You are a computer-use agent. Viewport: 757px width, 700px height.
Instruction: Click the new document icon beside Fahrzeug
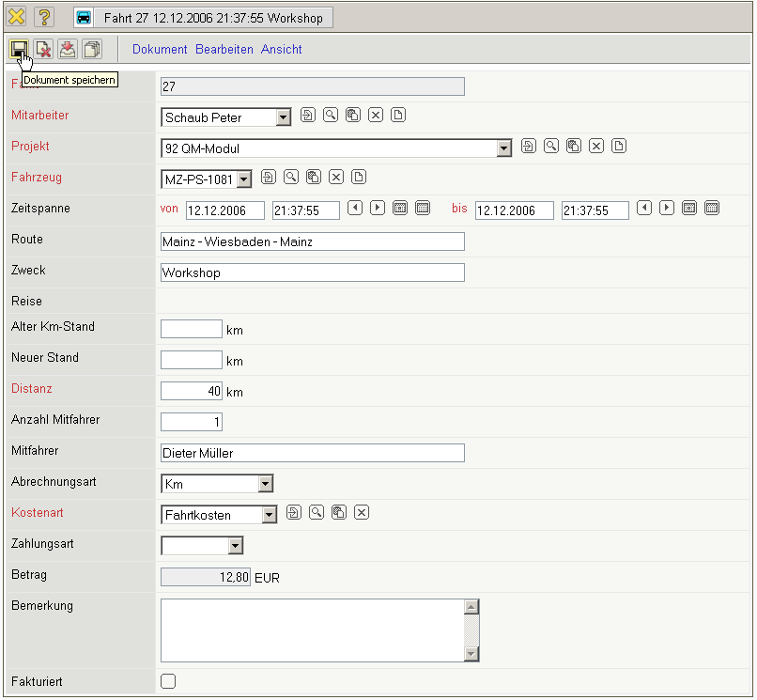tap(359, 177)
